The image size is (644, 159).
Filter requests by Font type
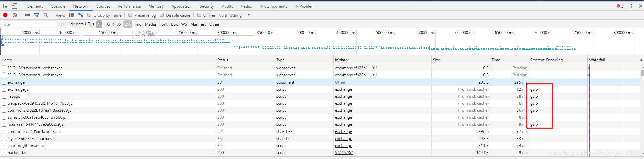point(164,24)
